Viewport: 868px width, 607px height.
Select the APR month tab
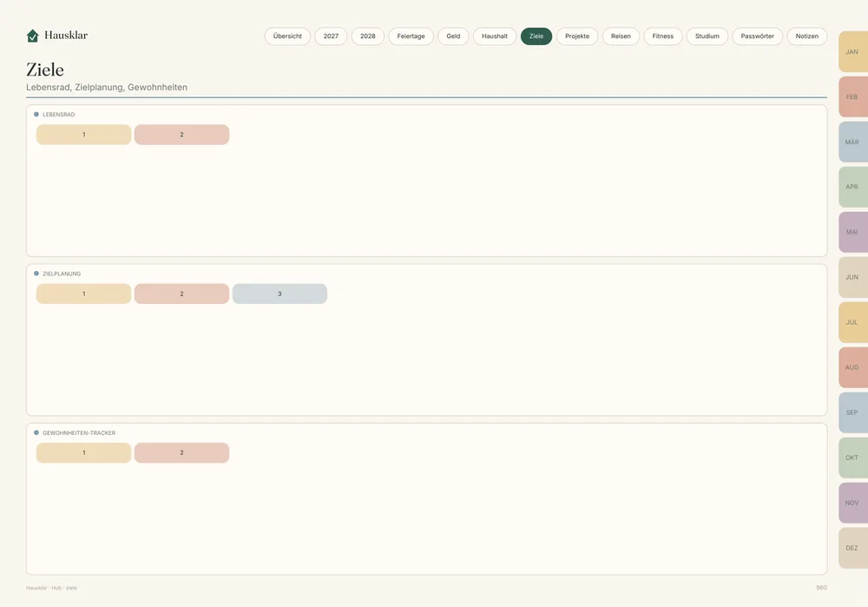coord(853,187)
